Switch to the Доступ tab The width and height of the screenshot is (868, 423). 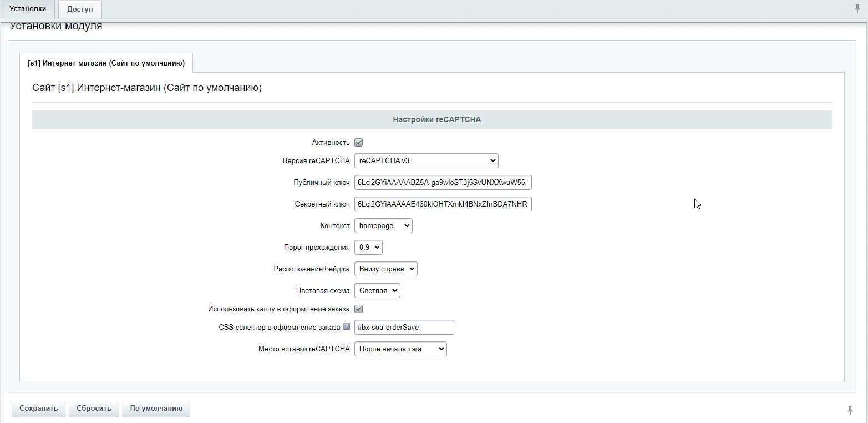80,9
